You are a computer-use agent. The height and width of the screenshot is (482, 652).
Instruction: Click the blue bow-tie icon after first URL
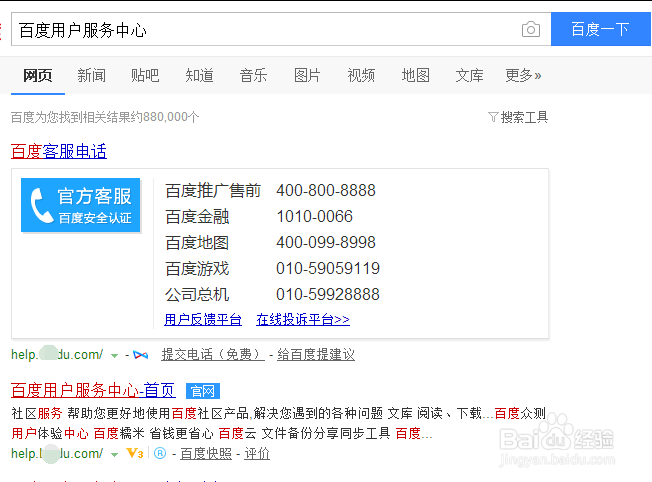pos(141,355)
